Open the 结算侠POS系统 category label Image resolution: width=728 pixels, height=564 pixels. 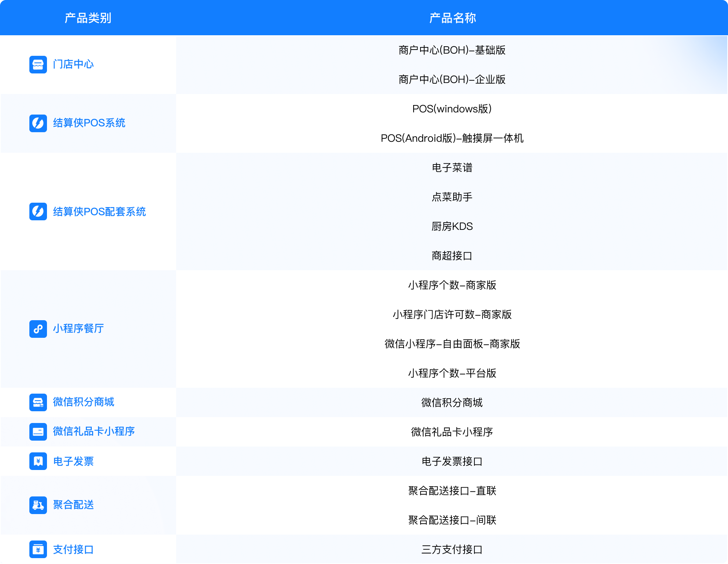point(89,123)
